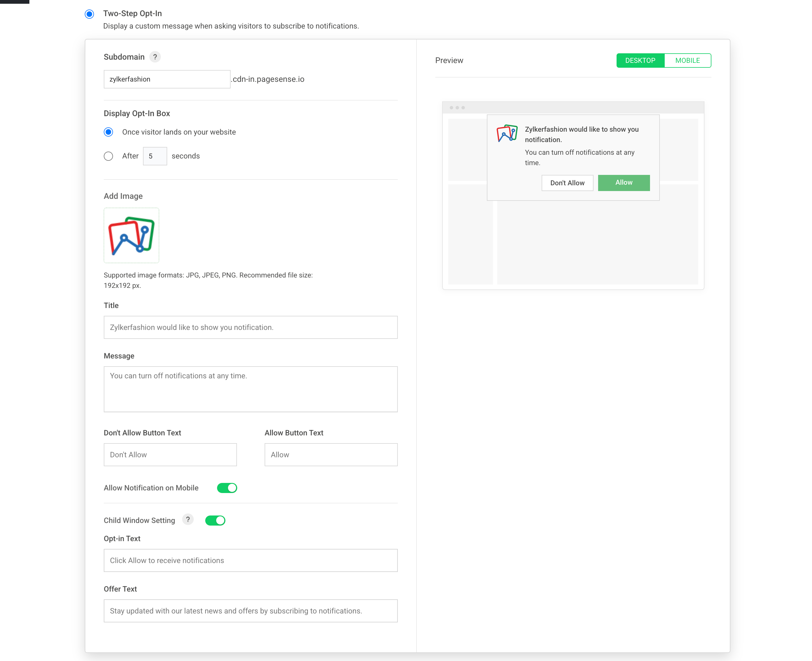812x661 pixels.
Task: Click the Don't Allow preview button
Action: [x=567, y=183]
